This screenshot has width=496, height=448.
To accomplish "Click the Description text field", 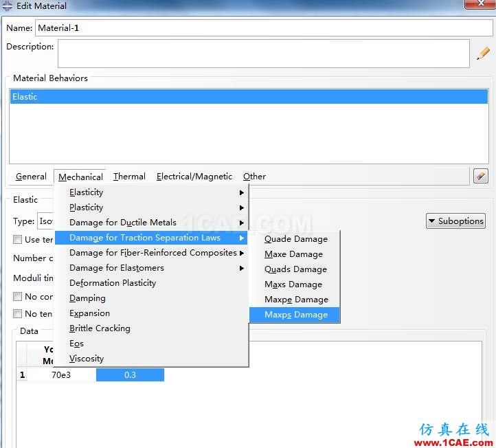I will (264, 54).
